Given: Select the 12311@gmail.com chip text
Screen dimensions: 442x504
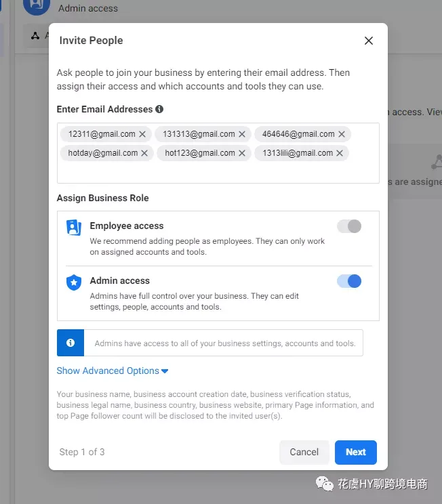Looking at the screenshot, I should click(x=102, y=134).
